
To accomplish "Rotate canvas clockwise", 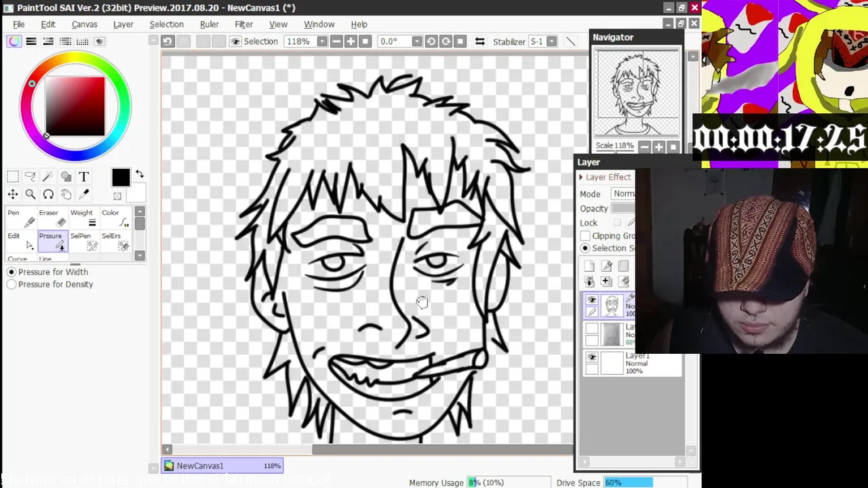I will tap(446, 41).
